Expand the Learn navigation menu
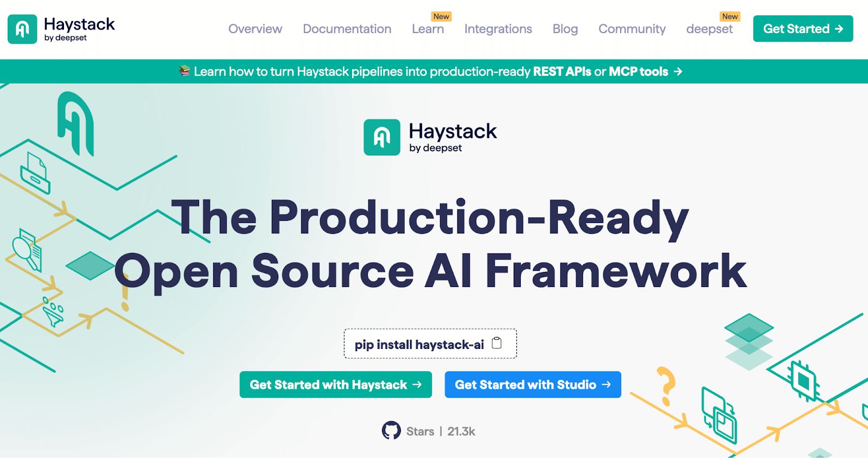868x458 pixels. pyautogui.click(x=427, y=29)
